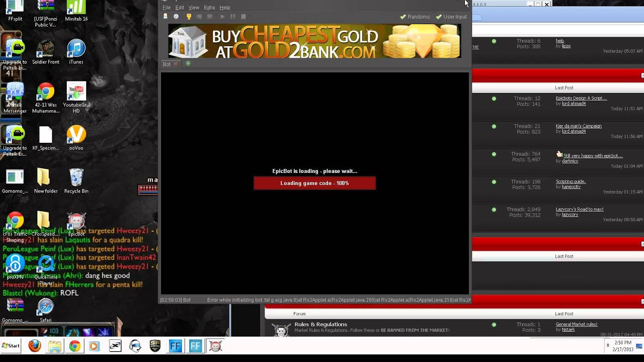Image resolution: width=644 pixels, height=362 pixels.
Task: Open the Soldier Front desktop icon
Action: [x=46, y=52]
